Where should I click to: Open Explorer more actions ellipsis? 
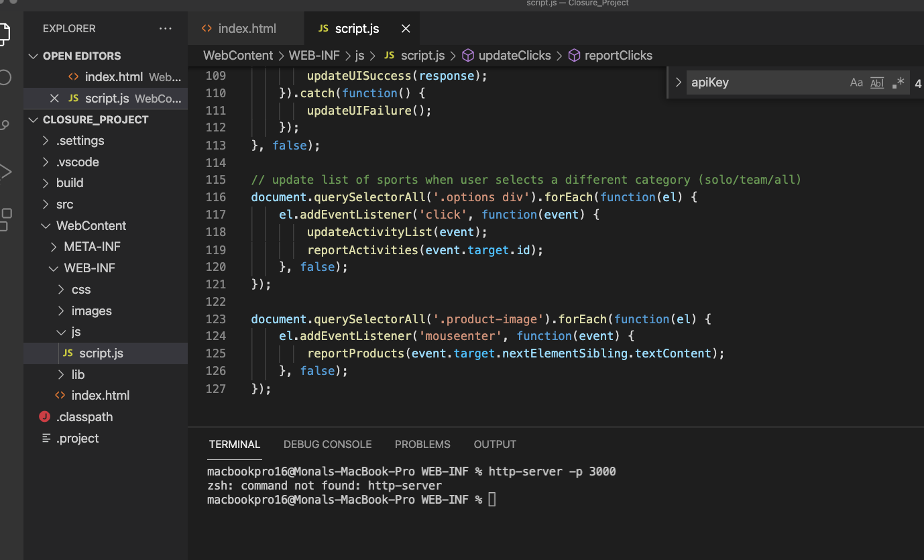click(x=165, y=29)
